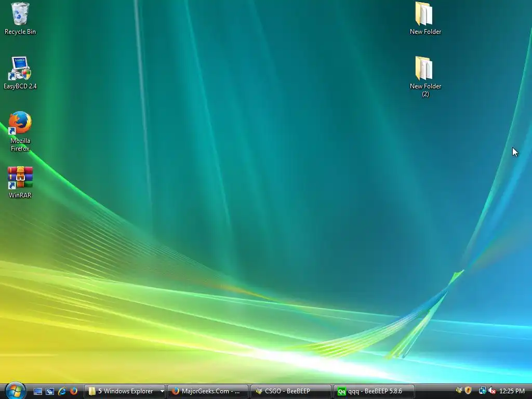Click the BeeBEEP bee tray icon
Screen dimensions: 532x399
pyautogui.click(x=459, y=391)
